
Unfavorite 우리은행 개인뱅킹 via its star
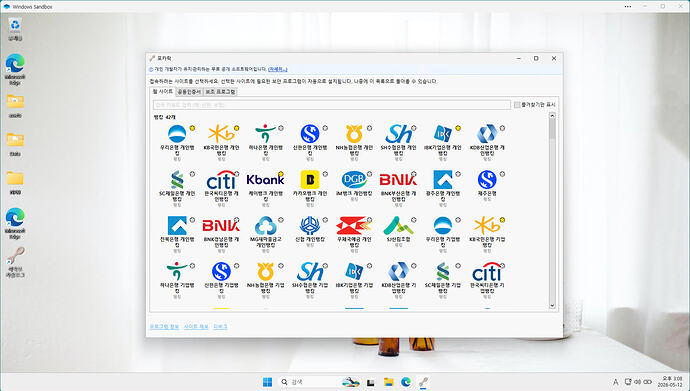(192, 128)
